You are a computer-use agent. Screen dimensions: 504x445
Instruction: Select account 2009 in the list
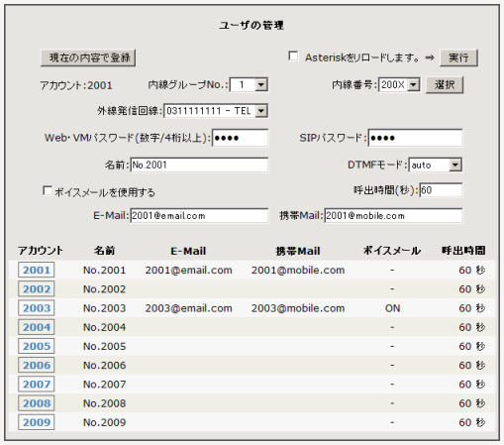(x=37, y=422)
